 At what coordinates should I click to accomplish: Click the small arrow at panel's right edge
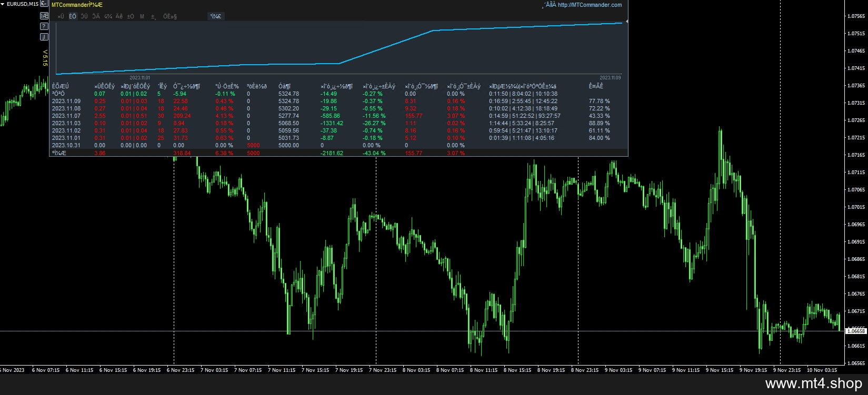[626, 22]
